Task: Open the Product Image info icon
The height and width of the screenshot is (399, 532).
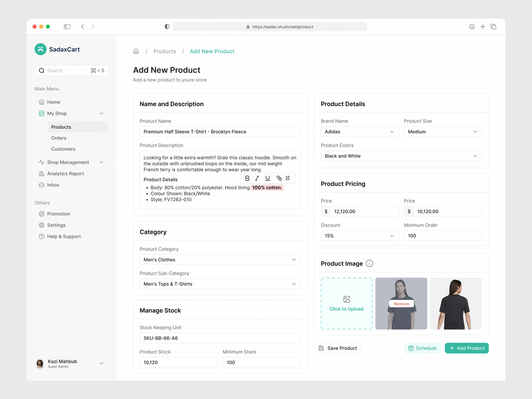Action: click(369, 263)
